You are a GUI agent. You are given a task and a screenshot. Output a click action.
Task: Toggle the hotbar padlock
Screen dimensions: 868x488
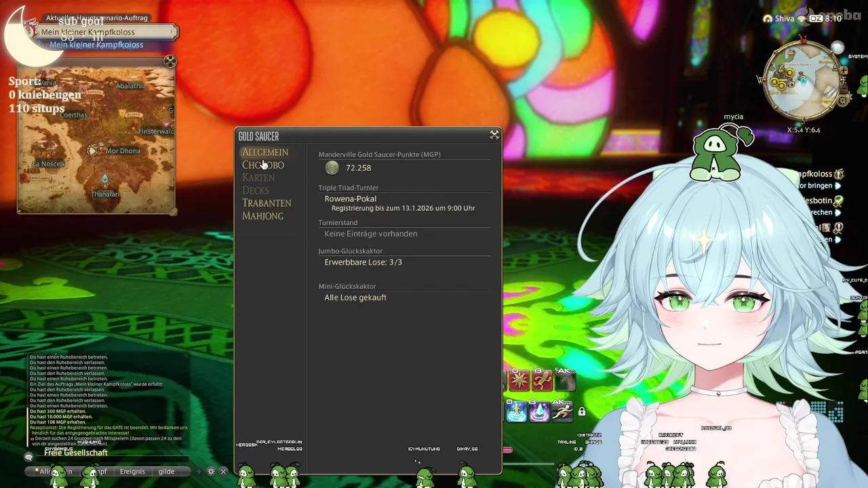(x=582, y=411)
